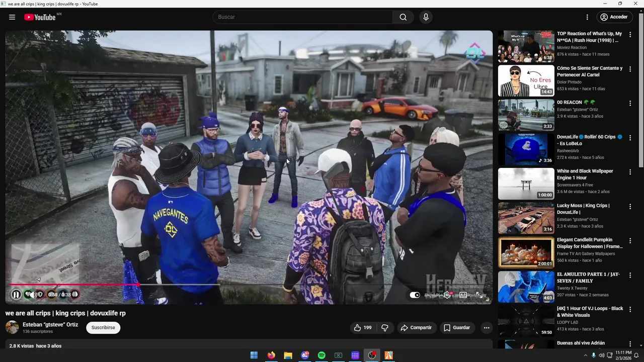Open Lucky Moss King Crips thumbnail
The width and height of the screenshot is (644, 362).
526,218
